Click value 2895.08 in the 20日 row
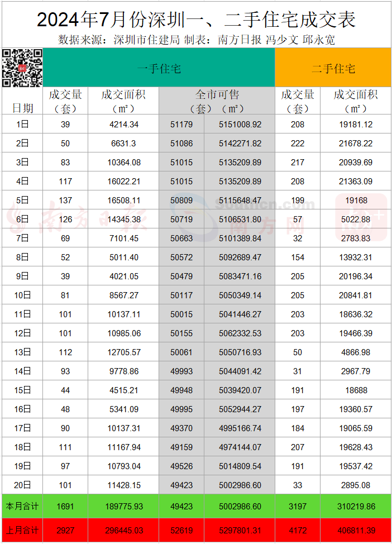 pos(356,485)
